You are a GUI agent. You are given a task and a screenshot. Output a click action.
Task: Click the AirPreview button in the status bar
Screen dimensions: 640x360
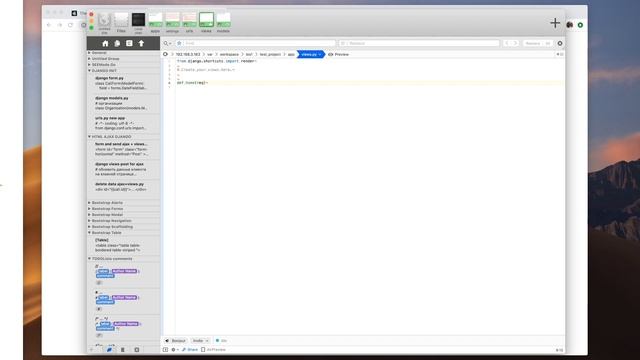tap(213, 350)
